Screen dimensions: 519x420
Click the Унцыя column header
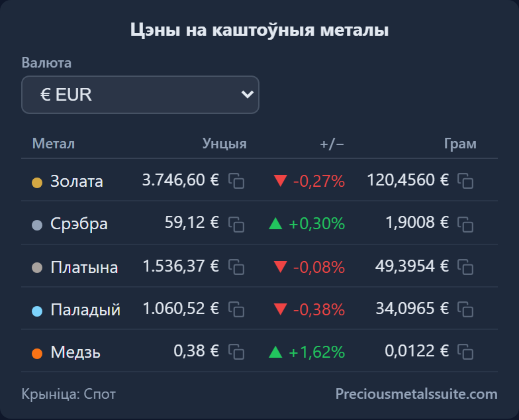click(224, 144)
